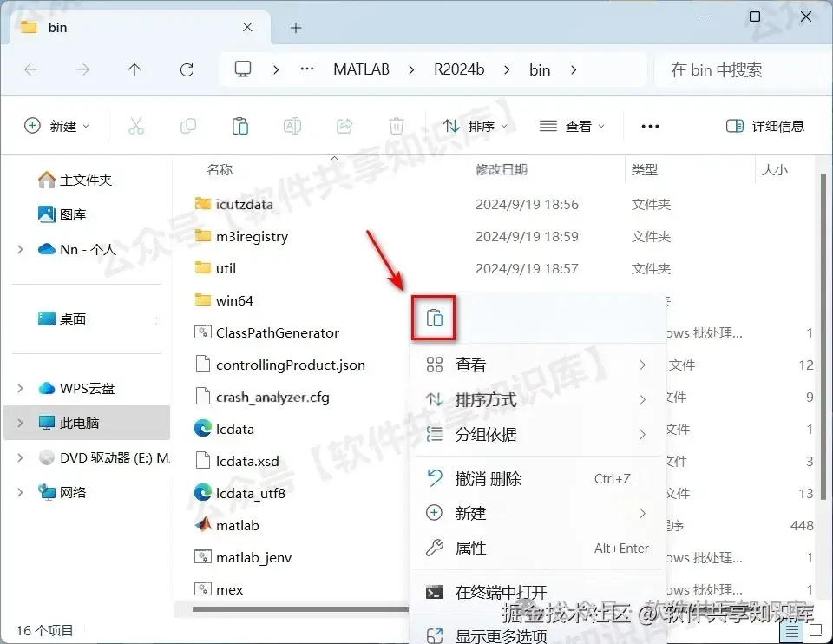Click chevron after MATLAB in address bar

(411, 69)
